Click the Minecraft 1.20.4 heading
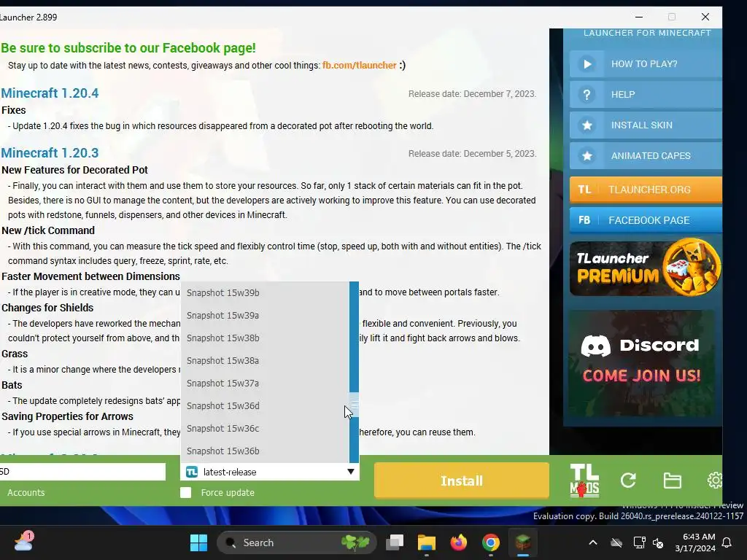This screenshot has width=747, height=560. (x=50, y=93)
